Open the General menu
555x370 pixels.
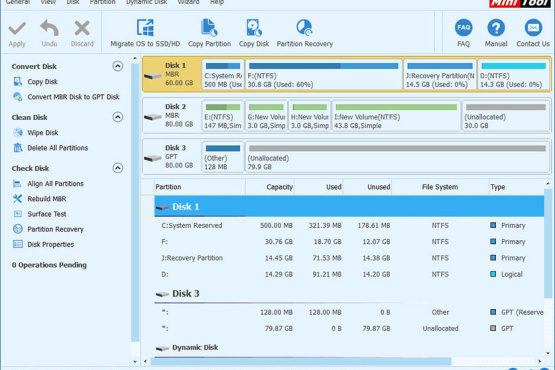click(x=18, y=2)
